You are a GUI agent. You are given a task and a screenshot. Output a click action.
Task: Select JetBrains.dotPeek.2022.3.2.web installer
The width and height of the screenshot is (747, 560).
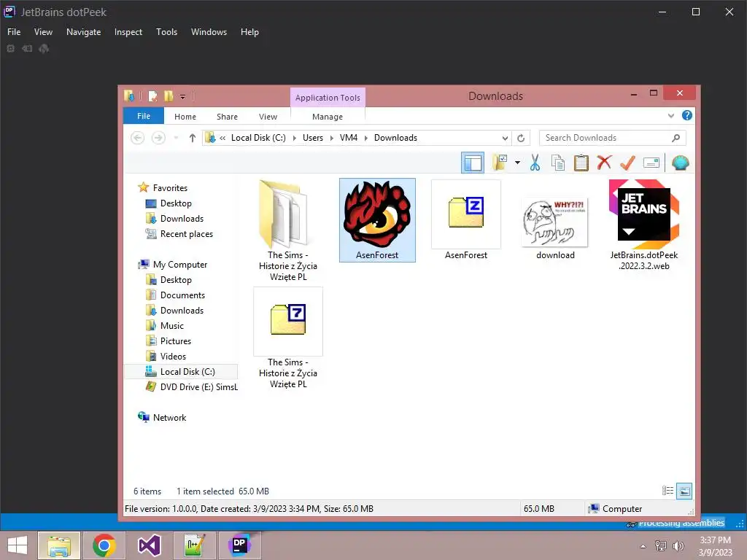(644, 225)
